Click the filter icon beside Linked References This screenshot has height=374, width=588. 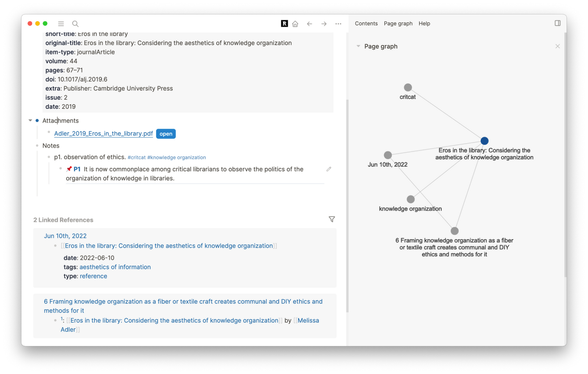(x=331, y=219)
